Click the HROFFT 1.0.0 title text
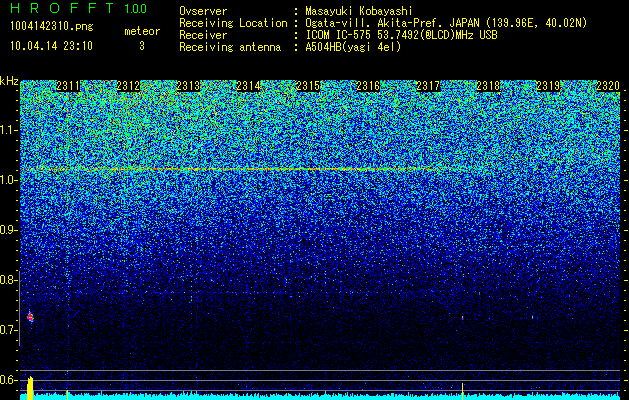The height and width of the screenshot is (400, 629). click(x=79, y=8)
